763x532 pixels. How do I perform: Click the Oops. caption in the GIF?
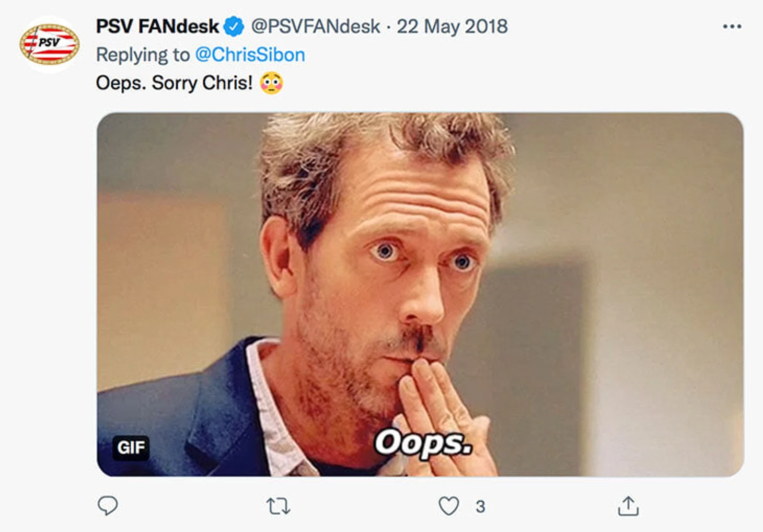click(424, 443)
